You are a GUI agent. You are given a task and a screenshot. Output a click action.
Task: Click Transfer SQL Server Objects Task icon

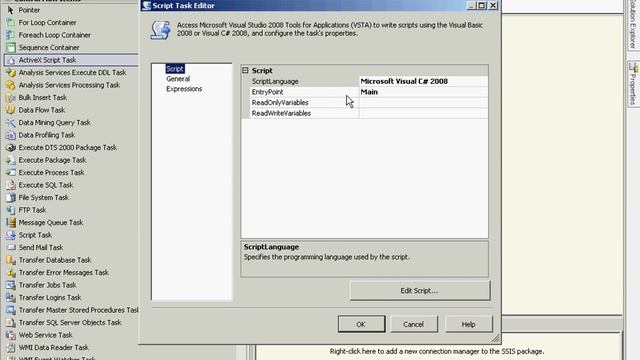(x=11, y=322)
